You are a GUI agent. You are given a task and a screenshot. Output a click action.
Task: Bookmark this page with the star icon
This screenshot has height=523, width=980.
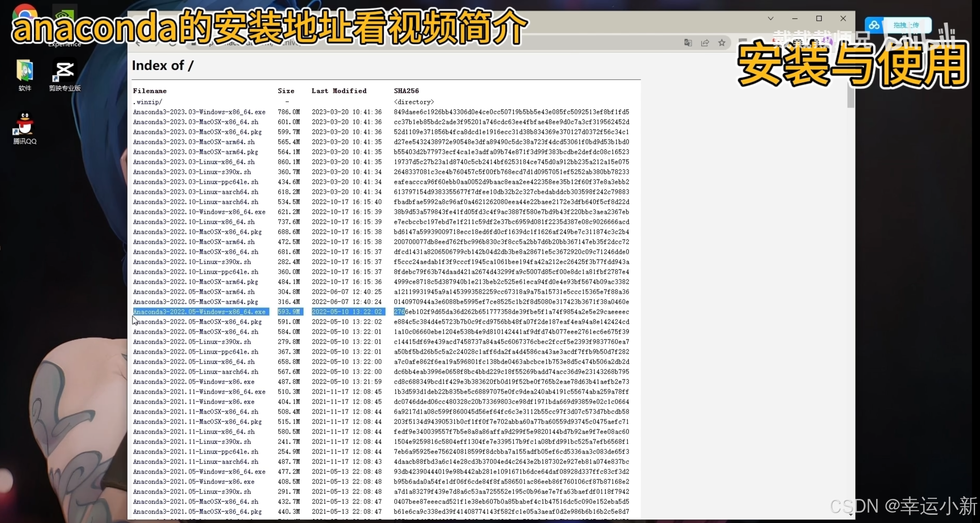pos(721,43)
